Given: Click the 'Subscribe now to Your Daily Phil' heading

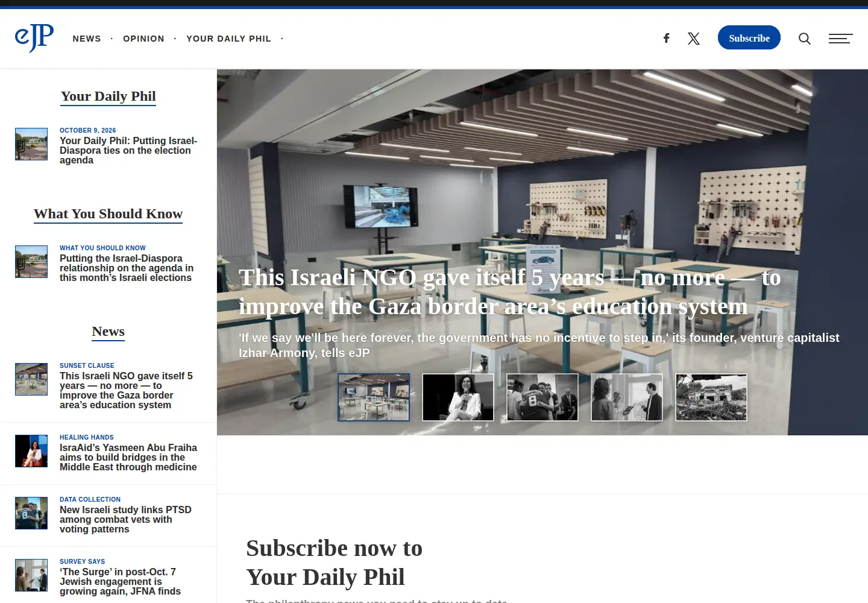Looking at the screenshot, I should tap(334, 563).
